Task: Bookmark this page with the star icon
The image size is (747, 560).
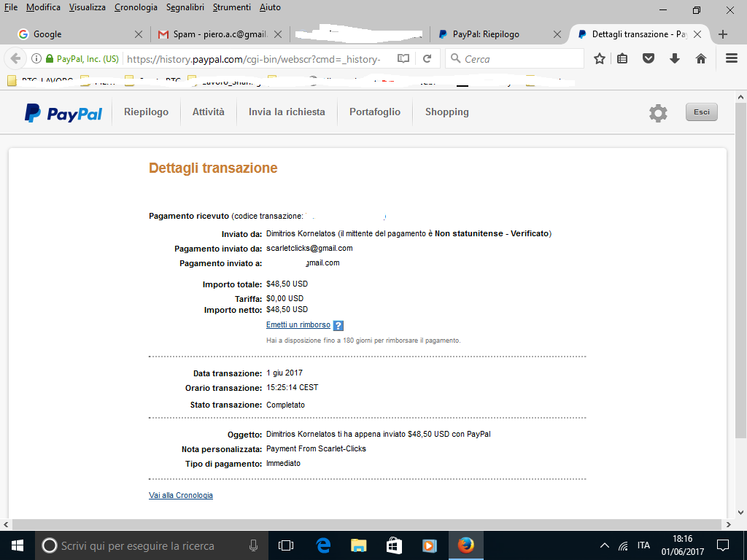Action: coord(600,58)
